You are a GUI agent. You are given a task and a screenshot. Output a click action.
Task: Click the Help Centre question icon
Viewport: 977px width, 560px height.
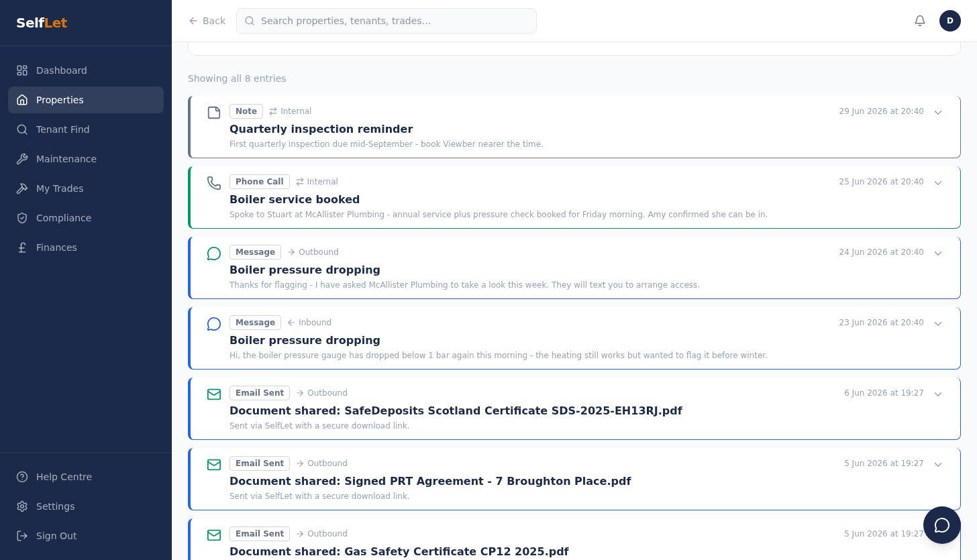pyautogui.click(x=22, y=477)
